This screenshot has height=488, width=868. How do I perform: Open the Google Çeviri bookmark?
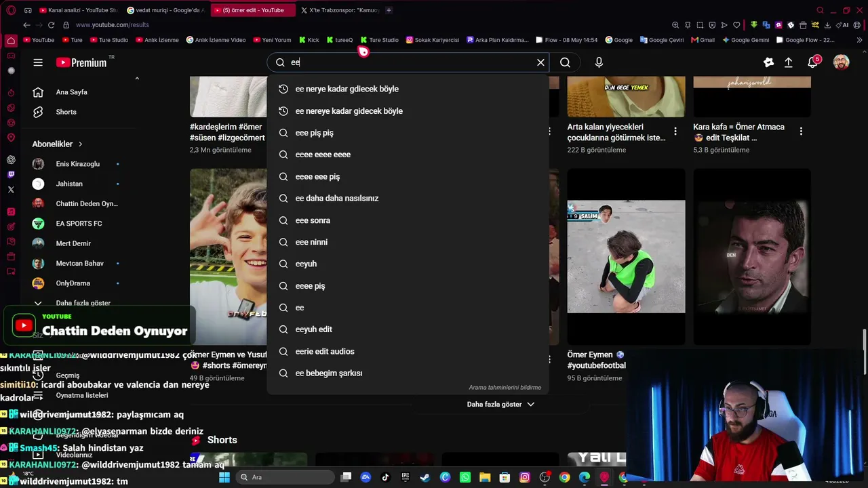click(662, 40)
